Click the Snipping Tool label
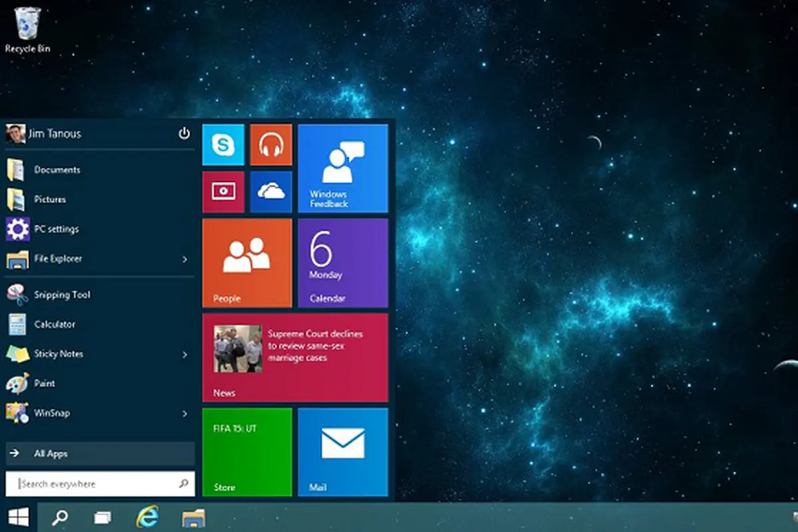798x532 pixels. (x=63, y=295)
